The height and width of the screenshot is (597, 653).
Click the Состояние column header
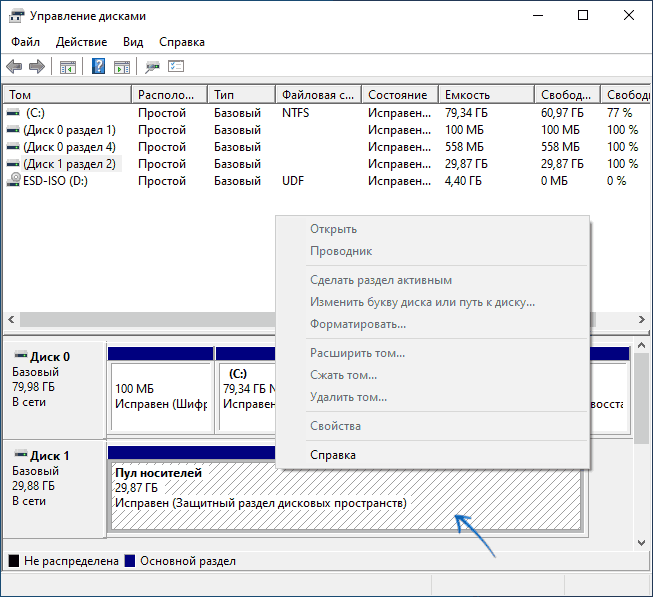pyautogui.click(x=399, y=95)
